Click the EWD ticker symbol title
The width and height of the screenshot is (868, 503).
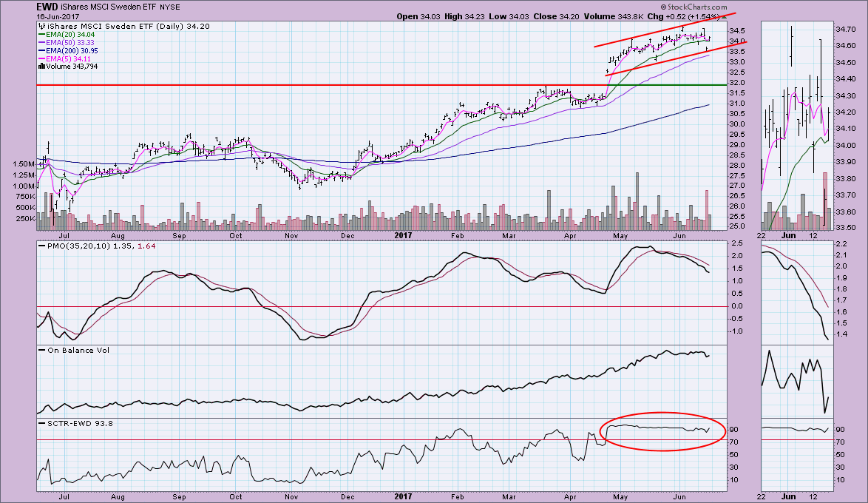coord(47,7)
